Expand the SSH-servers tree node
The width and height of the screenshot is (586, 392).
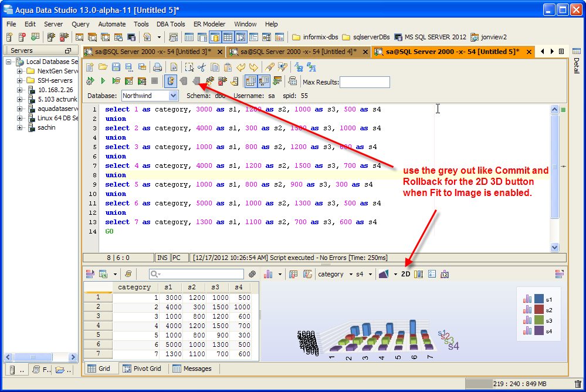(20, 80)
